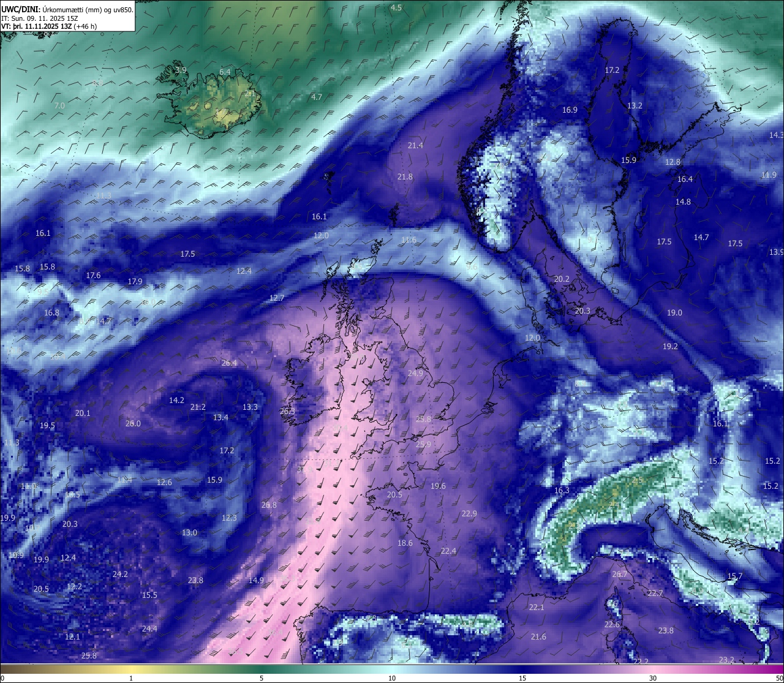The height and width of the screenshot is (683, 784).
Task: Click the 17.6 value in the western Atlantic
Action: (x=93, y=276)
